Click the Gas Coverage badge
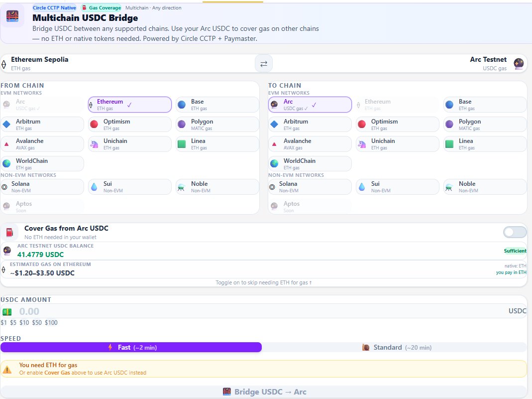Screen dimensions: 532x399 coord(102,8)
